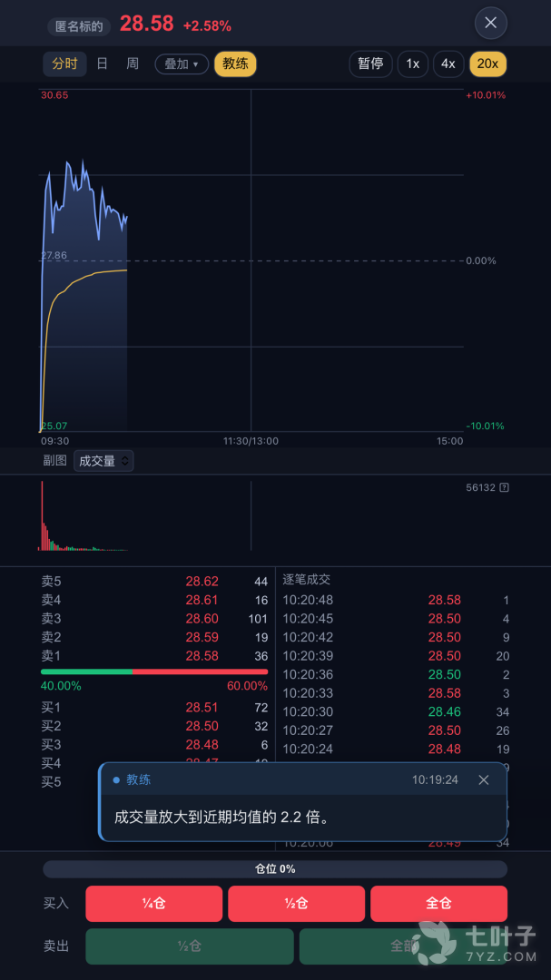This screenshot has height=980, width=551.
Task: Click the 10:20:24 trade row
Action: (396, 749)
